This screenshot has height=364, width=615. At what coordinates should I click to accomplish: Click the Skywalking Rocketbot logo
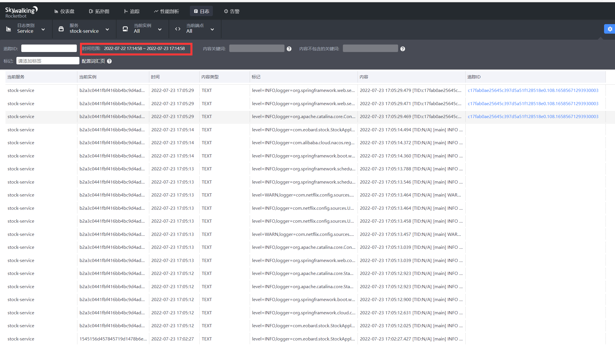[21, 12]
